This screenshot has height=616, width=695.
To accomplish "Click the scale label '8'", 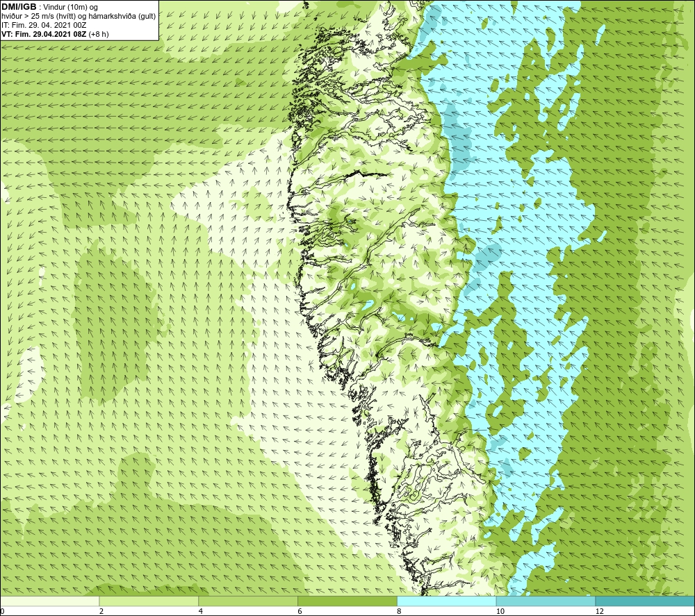I will (400, 611).
